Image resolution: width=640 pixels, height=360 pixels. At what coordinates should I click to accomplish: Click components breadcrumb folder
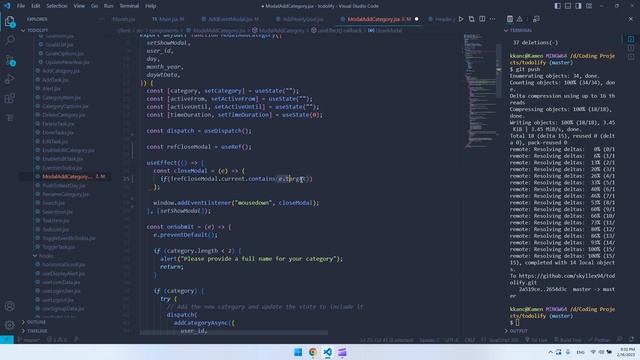pos(163,30)
